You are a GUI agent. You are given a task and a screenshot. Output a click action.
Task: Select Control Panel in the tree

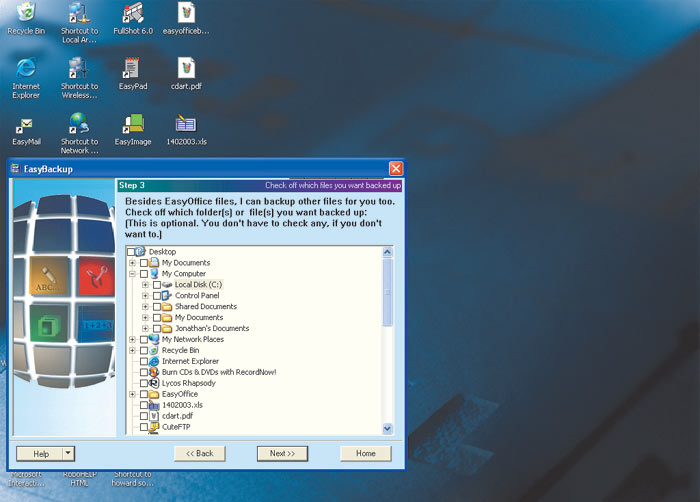click(197, 296)
